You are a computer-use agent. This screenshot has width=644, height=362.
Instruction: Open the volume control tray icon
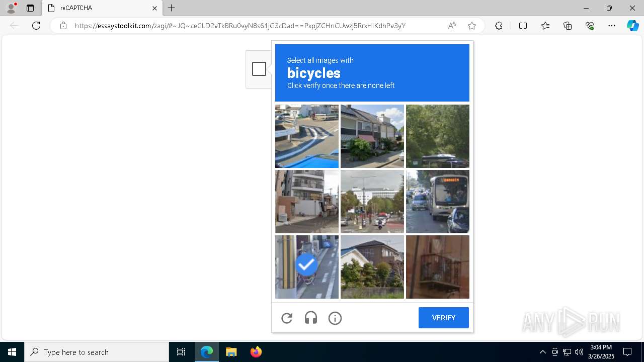[579, 352]
